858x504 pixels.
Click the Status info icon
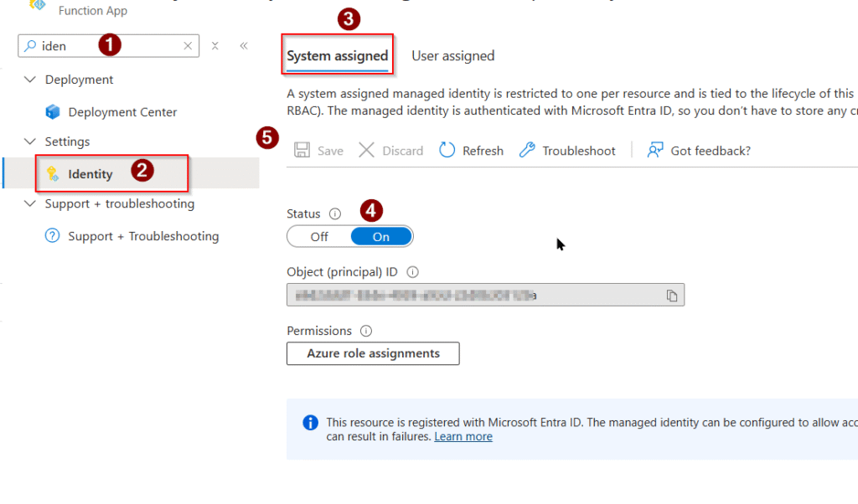click(335, 214)
